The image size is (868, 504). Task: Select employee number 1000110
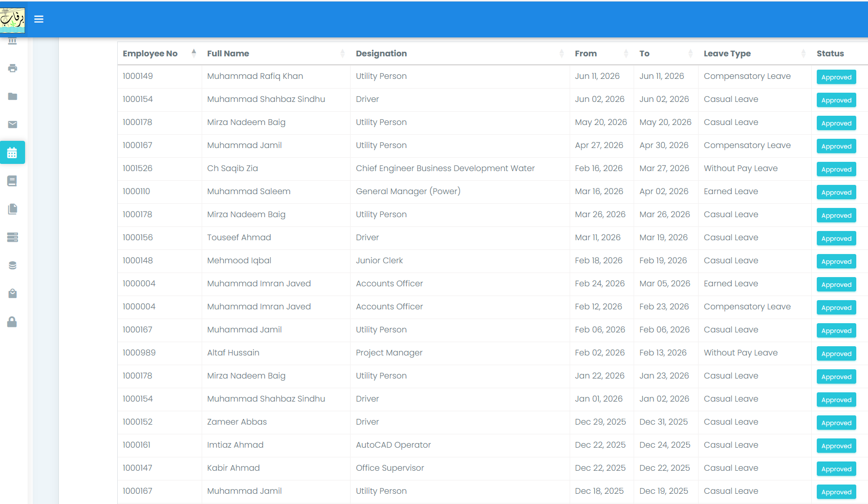coord(137,191)
